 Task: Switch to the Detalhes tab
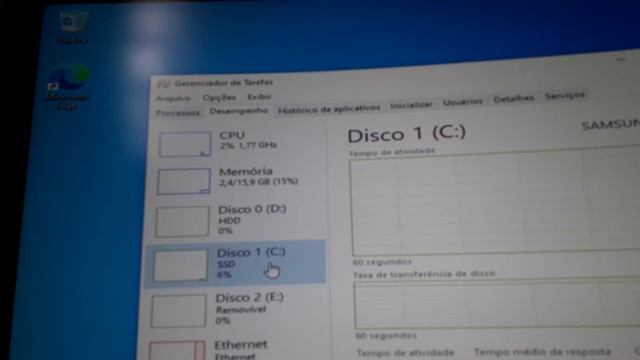point(513,99)
